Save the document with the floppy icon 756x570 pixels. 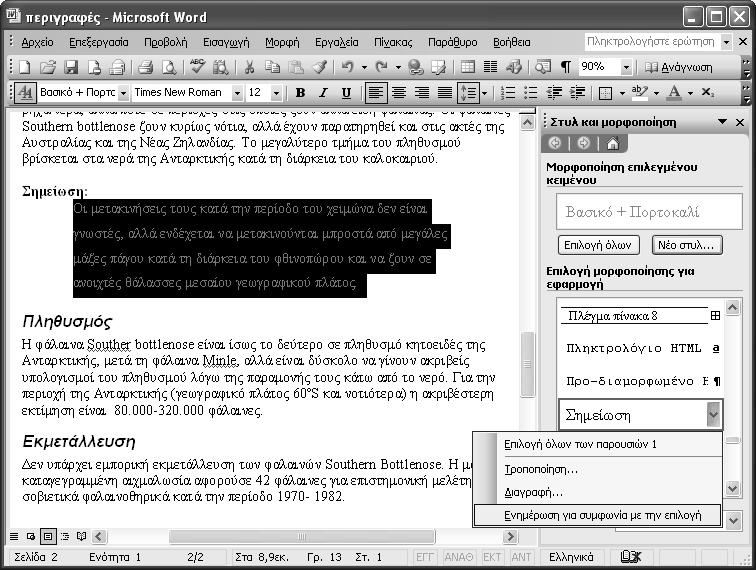click(71, 67)
